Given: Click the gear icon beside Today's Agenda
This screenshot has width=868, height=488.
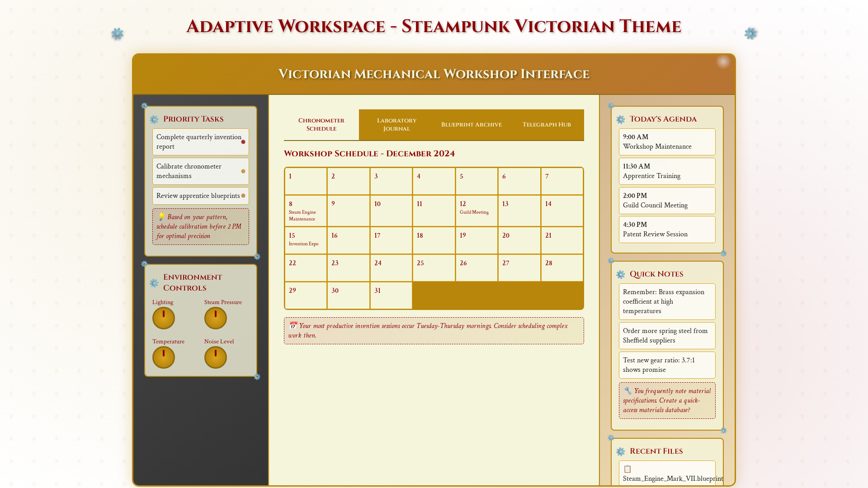Looking at the screenshot, I should coord(621,120).
